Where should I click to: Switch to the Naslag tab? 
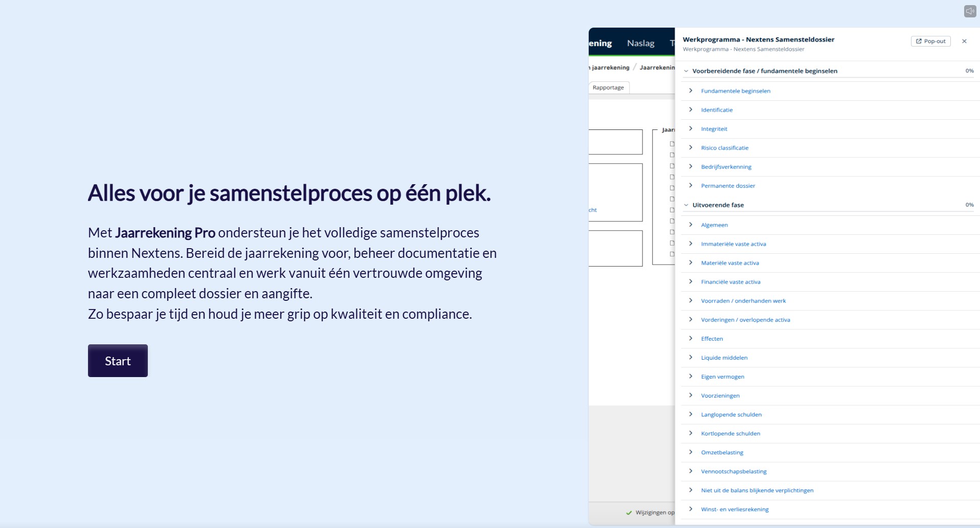(640, 43)
